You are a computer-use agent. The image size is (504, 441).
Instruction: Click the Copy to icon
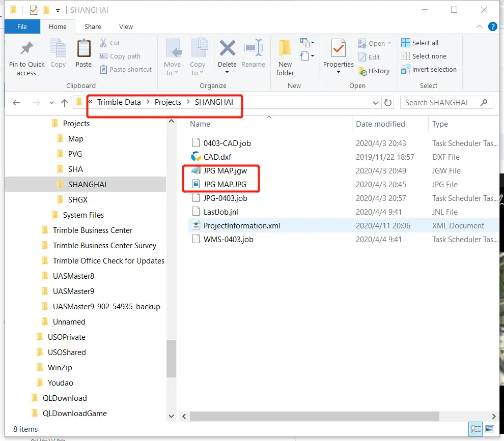click(x=199, y=48)
